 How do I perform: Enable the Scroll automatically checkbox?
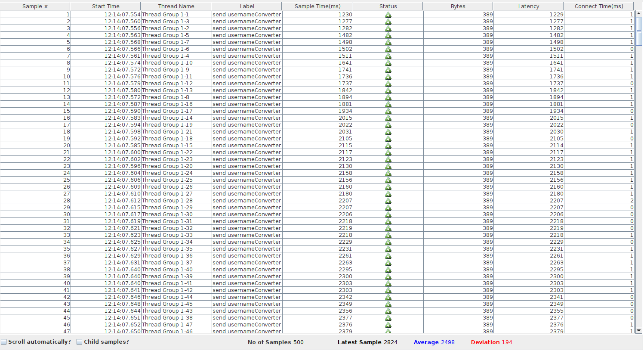(4, 342)
